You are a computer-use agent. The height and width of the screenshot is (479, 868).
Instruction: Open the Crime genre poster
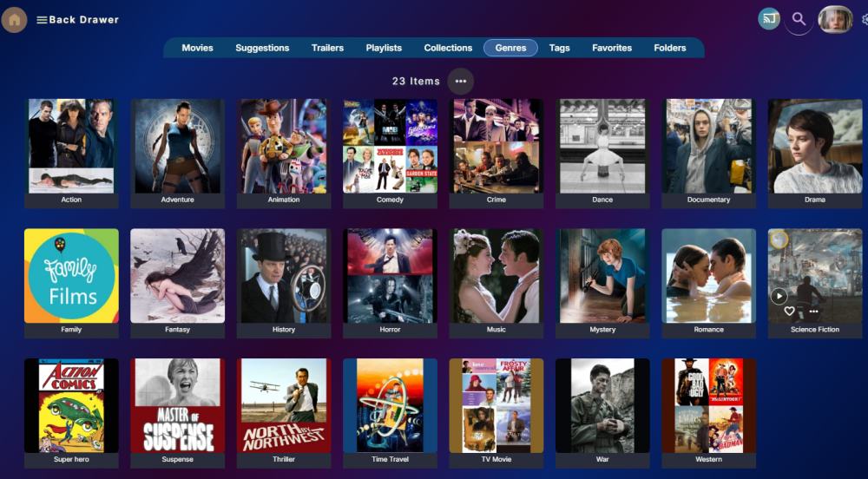click(496, 146)
